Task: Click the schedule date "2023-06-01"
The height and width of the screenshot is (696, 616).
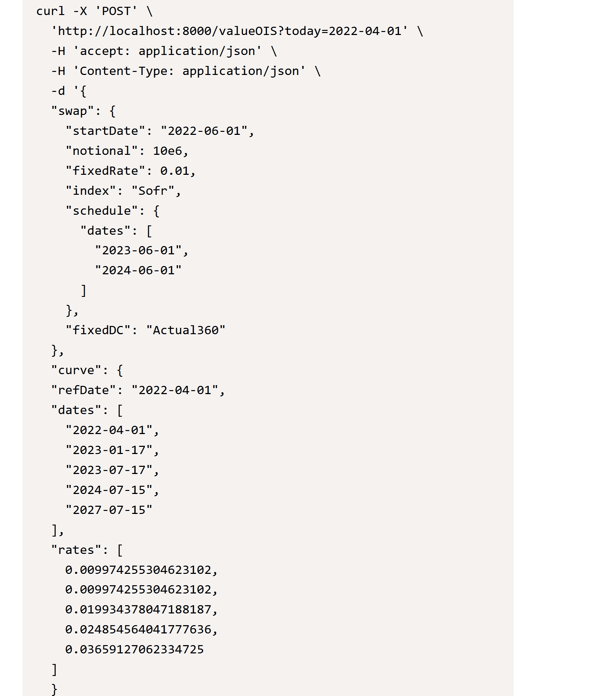Action: [142, 251]
